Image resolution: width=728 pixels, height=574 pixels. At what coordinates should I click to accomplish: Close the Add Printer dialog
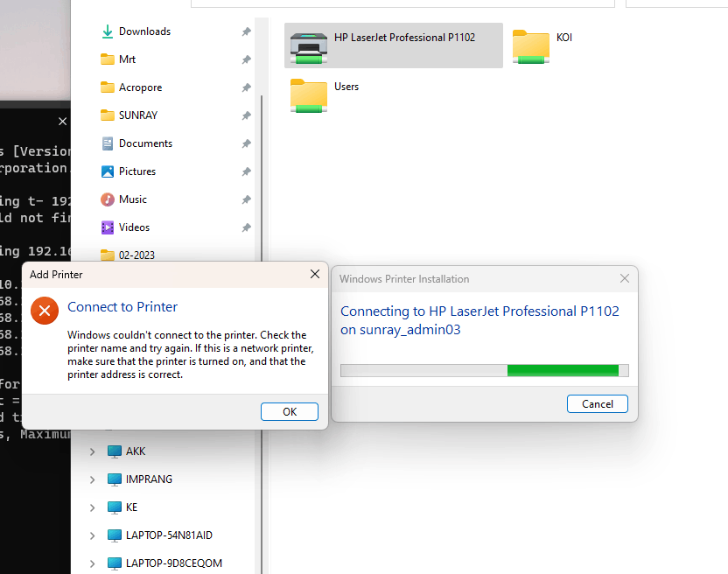[315, 274]
